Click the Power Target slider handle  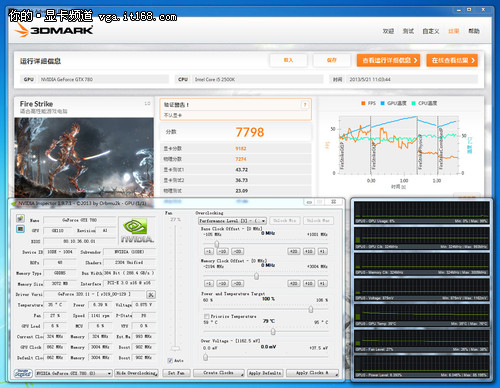311,309
